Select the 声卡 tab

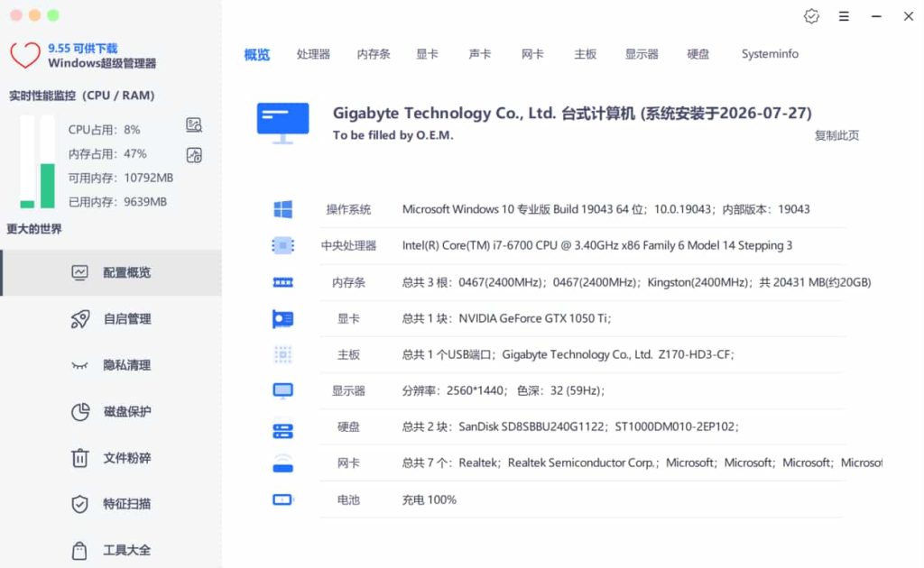[480, 54]
